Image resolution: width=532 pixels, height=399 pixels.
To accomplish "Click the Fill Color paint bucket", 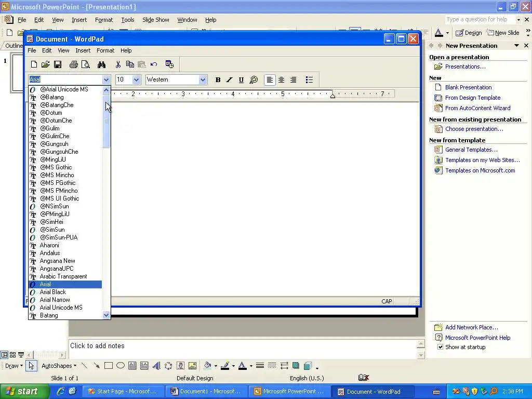I will pyautogui.click(x=207, y=366).
